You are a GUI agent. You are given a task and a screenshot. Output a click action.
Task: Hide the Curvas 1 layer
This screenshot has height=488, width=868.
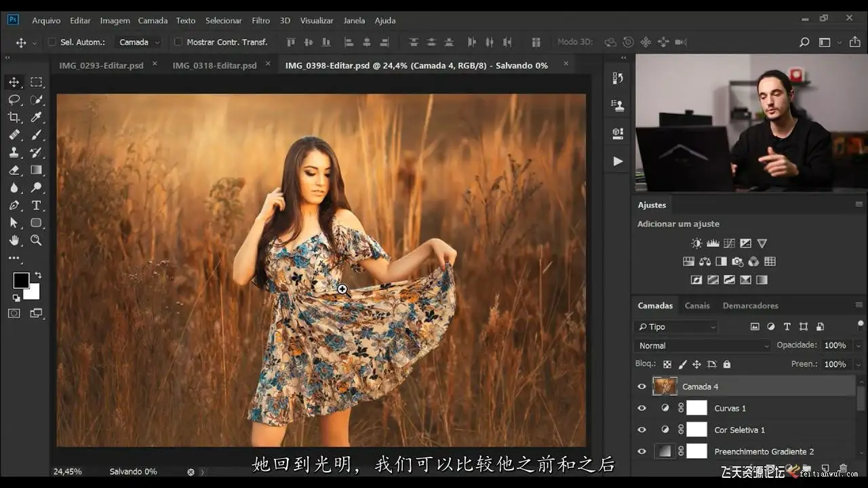click(642, 408)
